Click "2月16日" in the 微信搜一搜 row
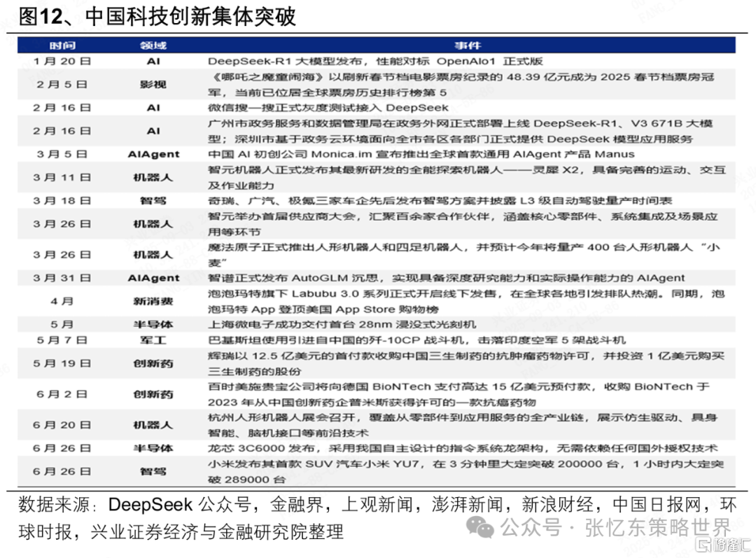756x558 pixels. coord(62,108)
